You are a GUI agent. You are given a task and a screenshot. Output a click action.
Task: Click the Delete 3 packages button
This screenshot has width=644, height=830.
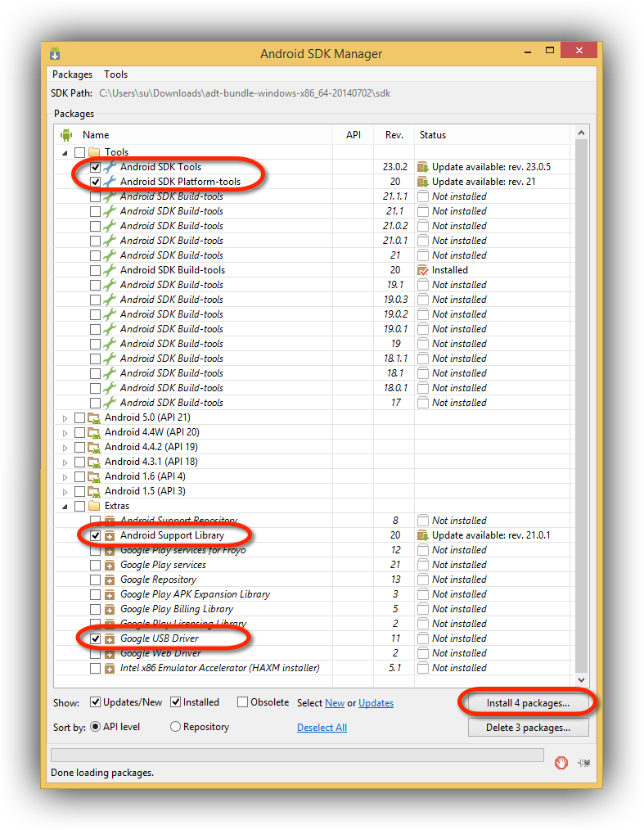pyautogui.click(x=528, y=728)
